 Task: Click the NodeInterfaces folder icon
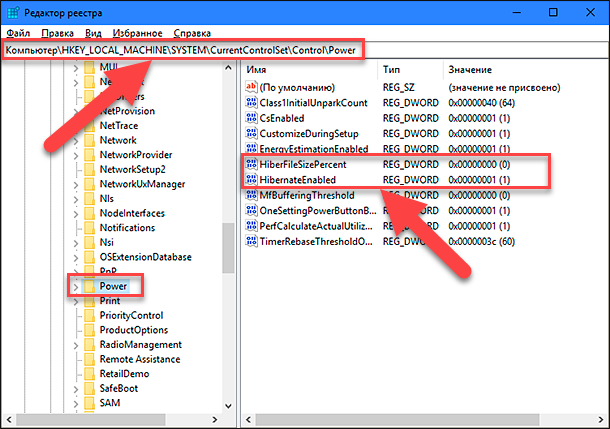(x=89, y=213)
